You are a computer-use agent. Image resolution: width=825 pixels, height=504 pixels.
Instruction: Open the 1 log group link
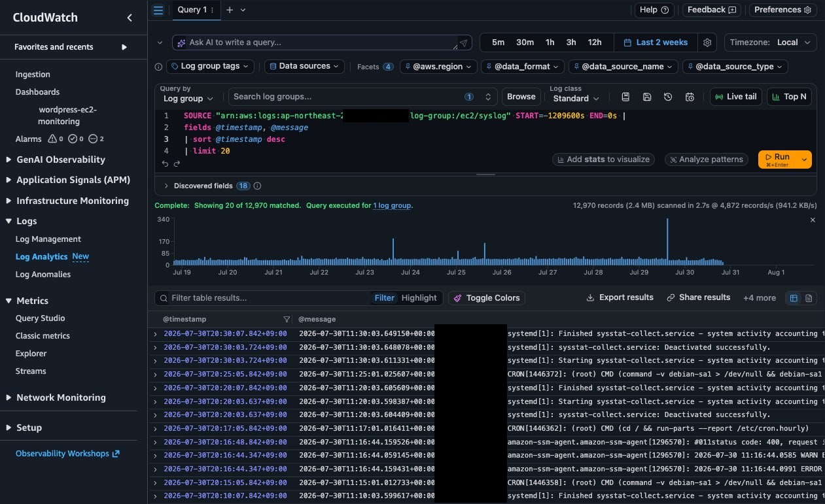(392, 205)
